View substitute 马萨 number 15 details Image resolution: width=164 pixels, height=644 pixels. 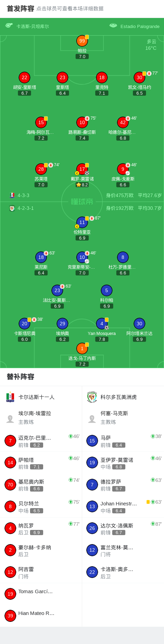point(123,441)
